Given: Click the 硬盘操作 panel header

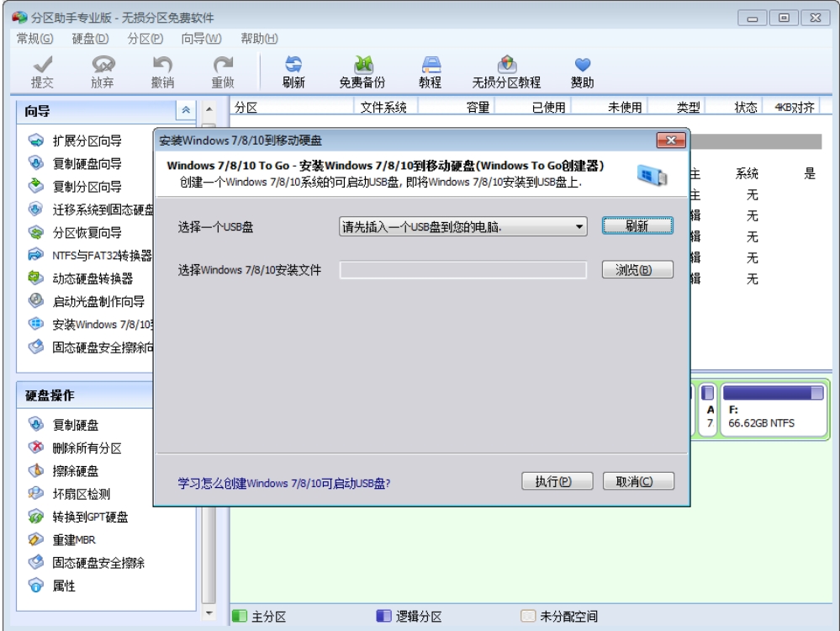Looking at the screenshot, I should tap(86, 395).
